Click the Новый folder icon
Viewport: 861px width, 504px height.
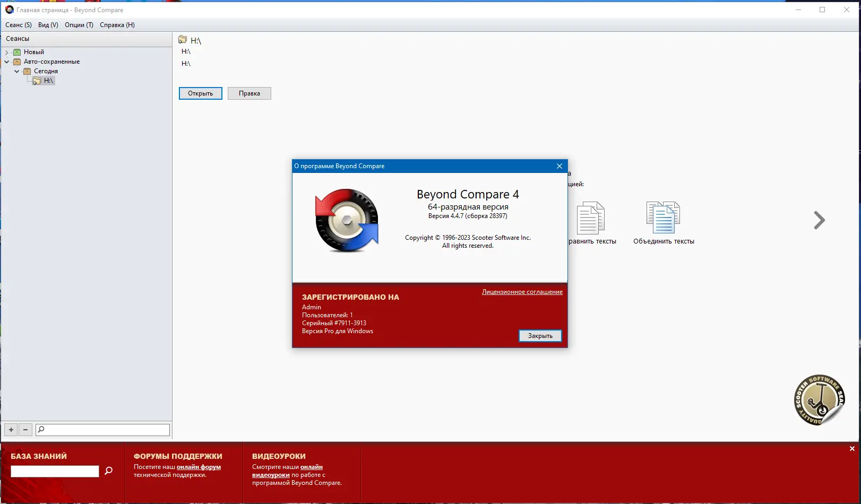tap(17, 52)
